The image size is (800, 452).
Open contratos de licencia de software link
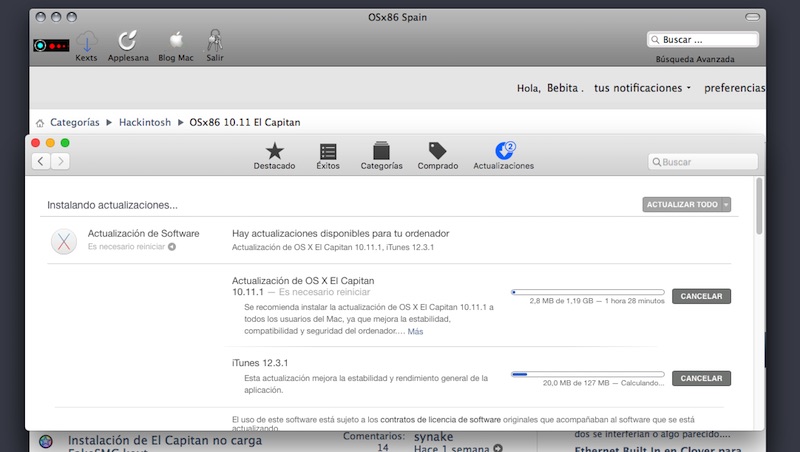440,420
